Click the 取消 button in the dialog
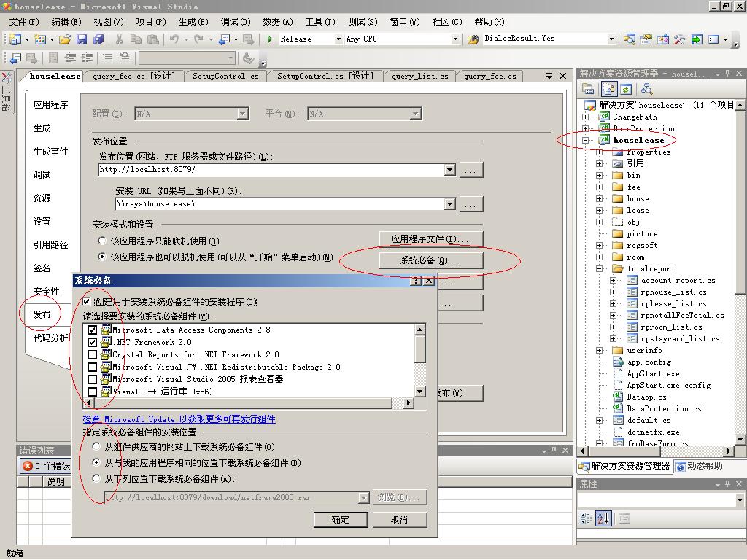The image size is (747, 560). click(x=399, y=519)
